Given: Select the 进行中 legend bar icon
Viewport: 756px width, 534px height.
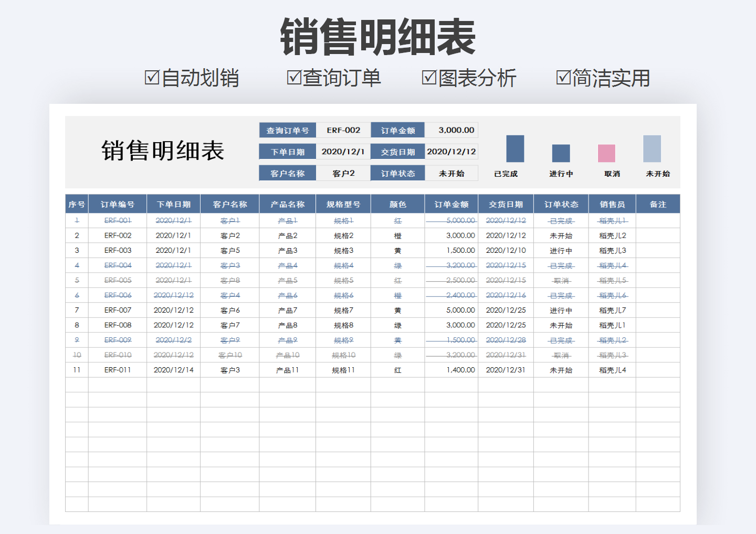Looking at the screenshot, I should click(561, 154).
